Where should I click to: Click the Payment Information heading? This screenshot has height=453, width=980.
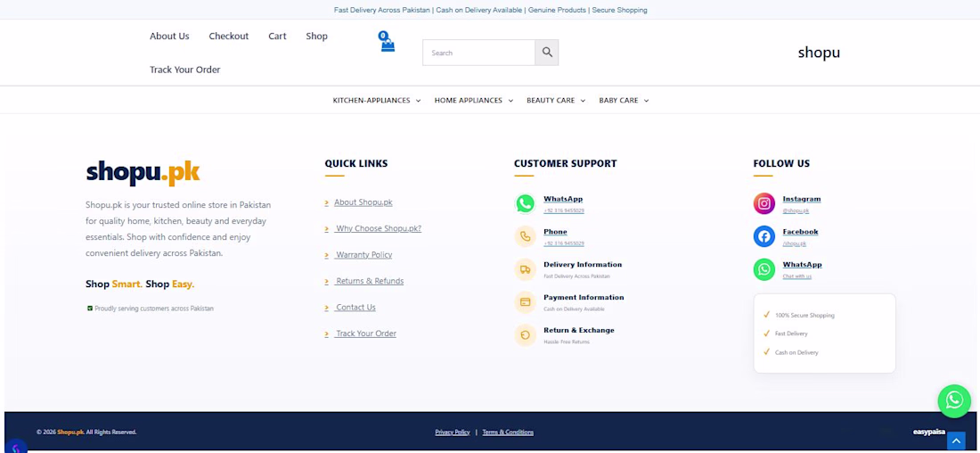[x=584, y=297]
